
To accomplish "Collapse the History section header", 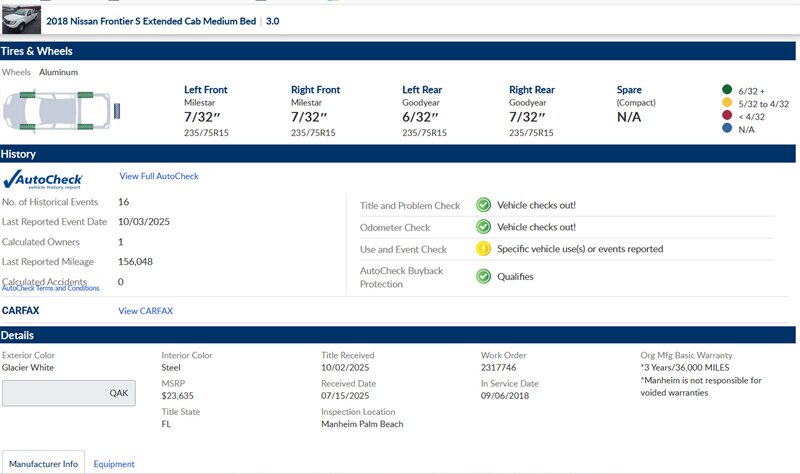I will [398, 154].
